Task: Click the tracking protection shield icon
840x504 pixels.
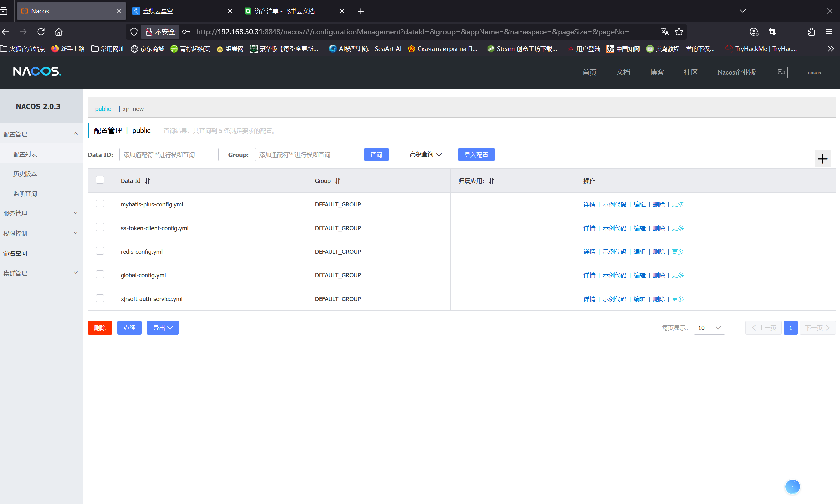Action: click(x=134, y=32)
